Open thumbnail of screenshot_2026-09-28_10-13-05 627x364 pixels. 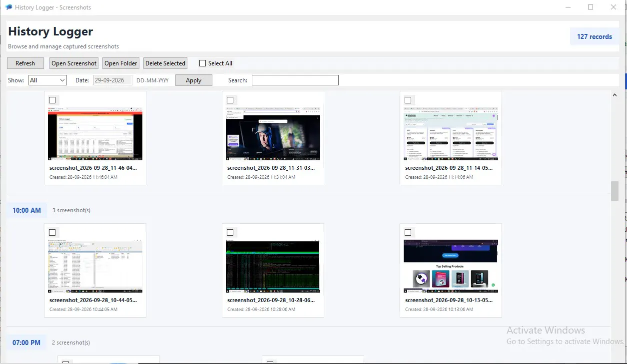(x=451, y=266)
